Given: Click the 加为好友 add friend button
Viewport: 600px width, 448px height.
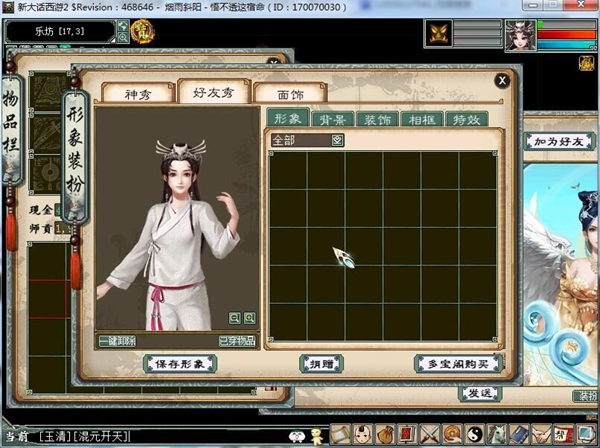Looking at the screenshot, I should pyautogui.click(x=559, y=143).
